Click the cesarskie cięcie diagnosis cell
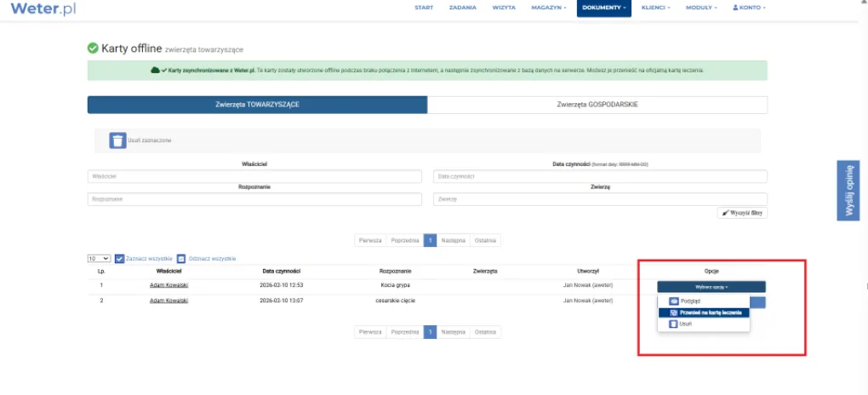This screenshot has width=868, height=395. tap(395, 301)
